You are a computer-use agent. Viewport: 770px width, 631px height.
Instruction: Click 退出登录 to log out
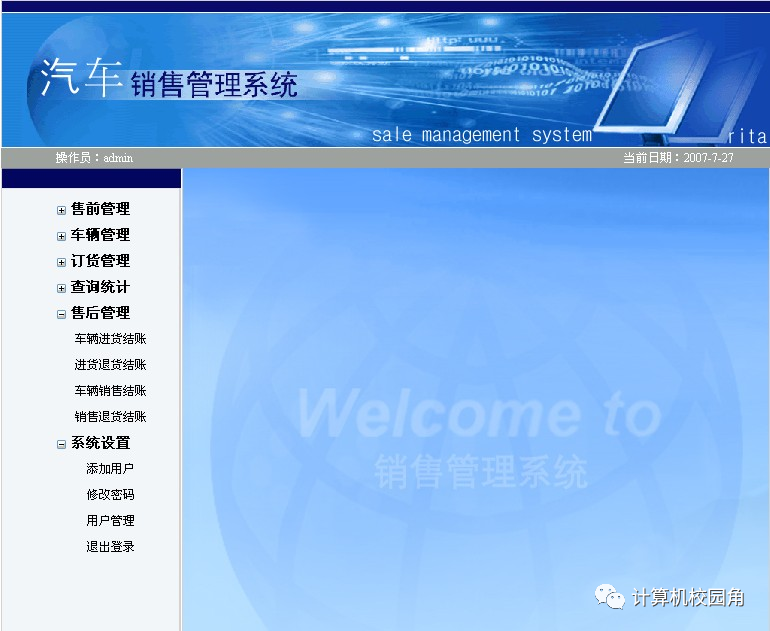pos(110,547)
